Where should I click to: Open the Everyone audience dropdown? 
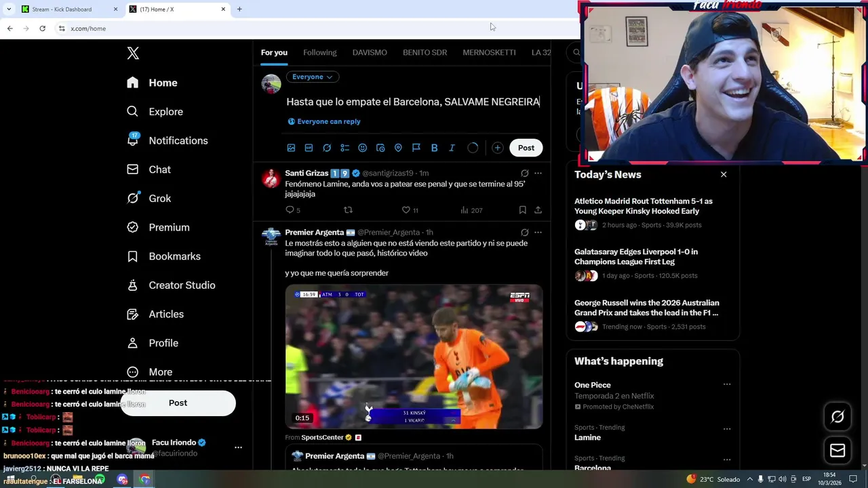click(x=312, y=77)
